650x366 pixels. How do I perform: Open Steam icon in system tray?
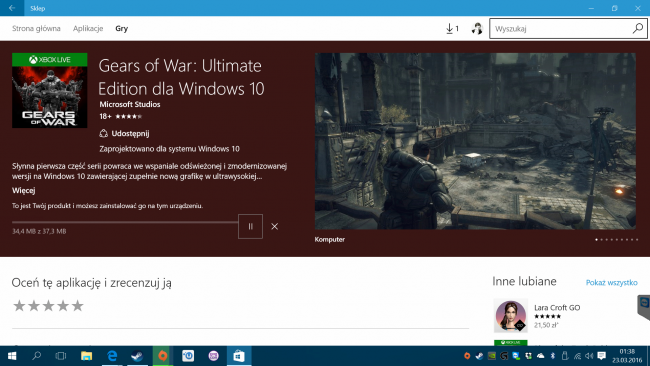(479, 356)
